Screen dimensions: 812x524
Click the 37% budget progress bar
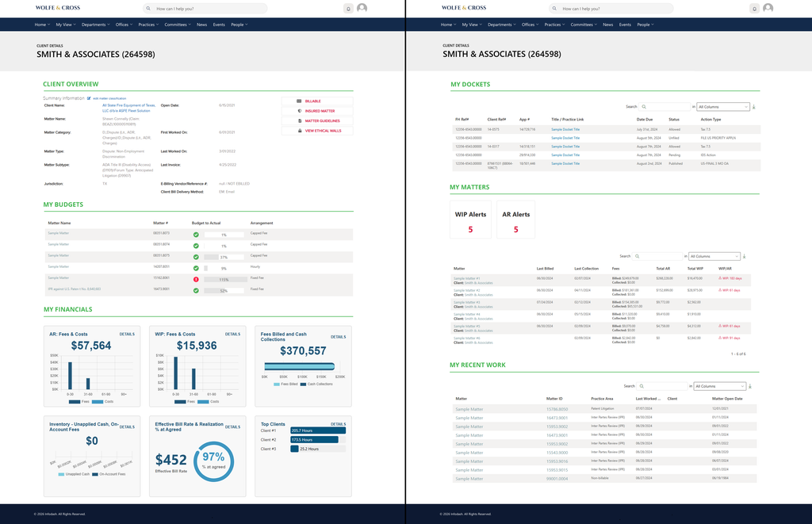point(224,258)
